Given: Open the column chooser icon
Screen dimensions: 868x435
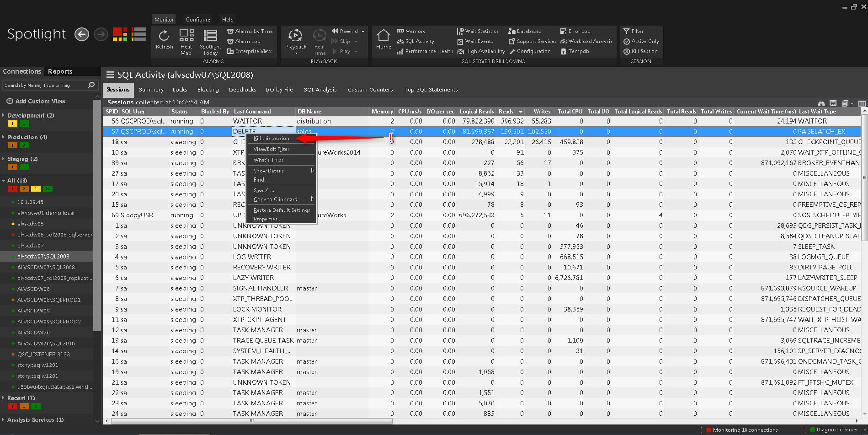Looking at the screenshot, I should pyautogui.click(x=862, y=103).
